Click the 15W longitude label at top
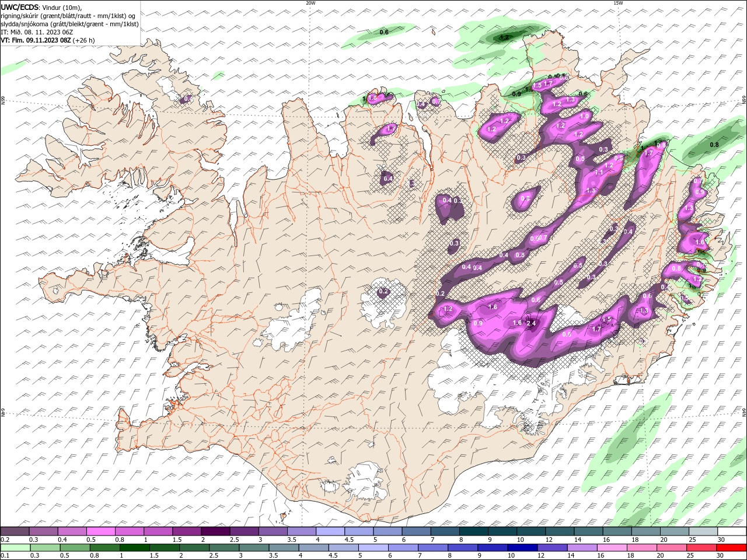 (x=618, y=3)
